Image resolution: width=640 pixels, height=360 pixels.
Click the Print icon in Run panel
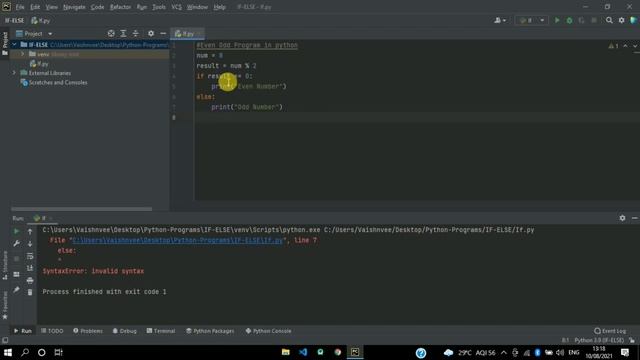[30, 280]
